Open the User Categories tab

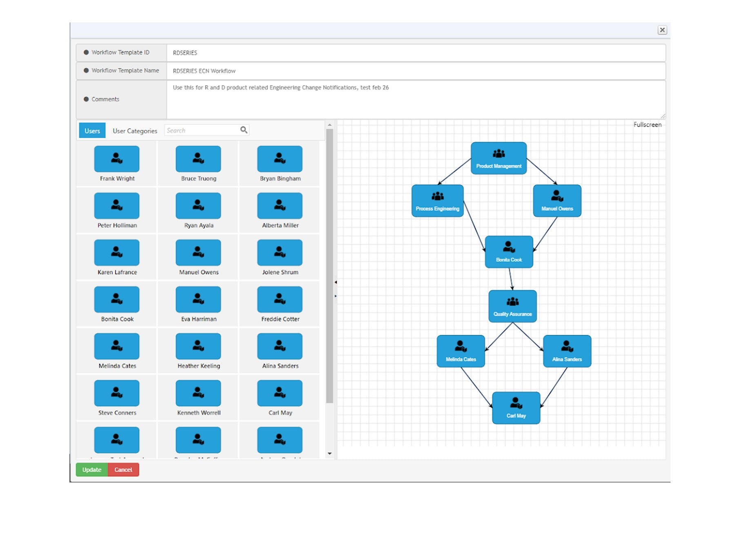135,131
